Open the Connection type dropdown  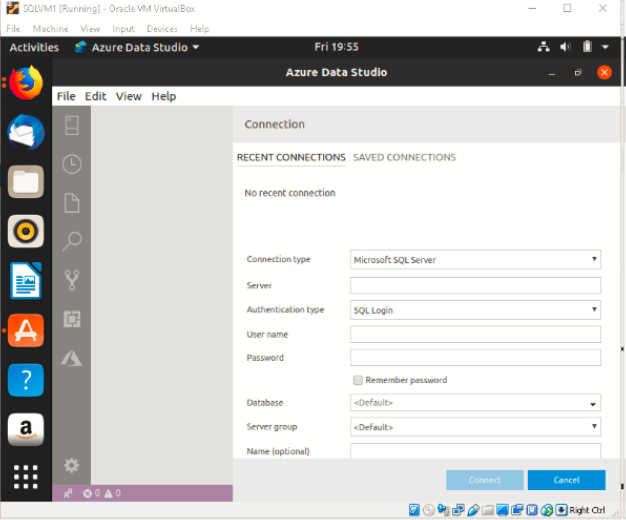point(475,260)
